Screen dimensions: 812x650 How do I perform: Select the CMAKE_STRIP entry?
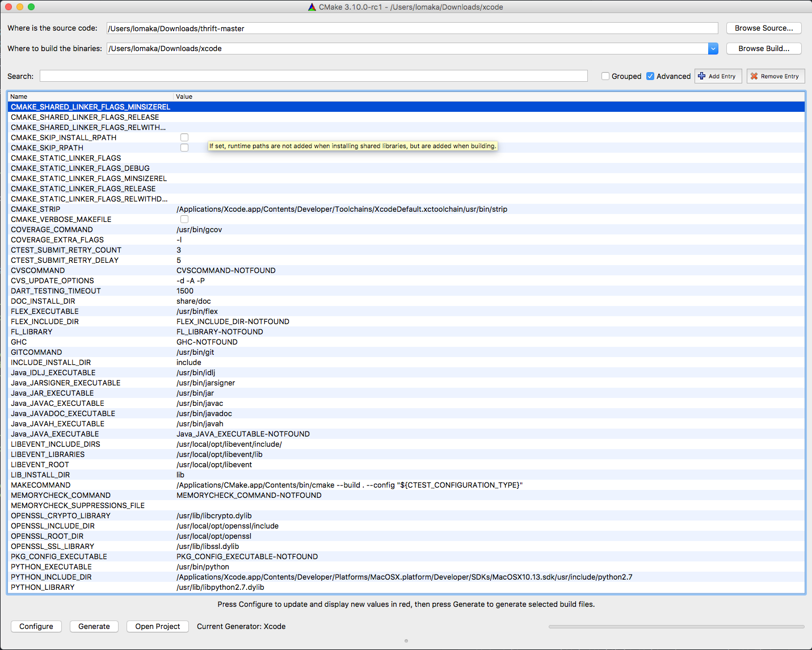click(406, 209)
